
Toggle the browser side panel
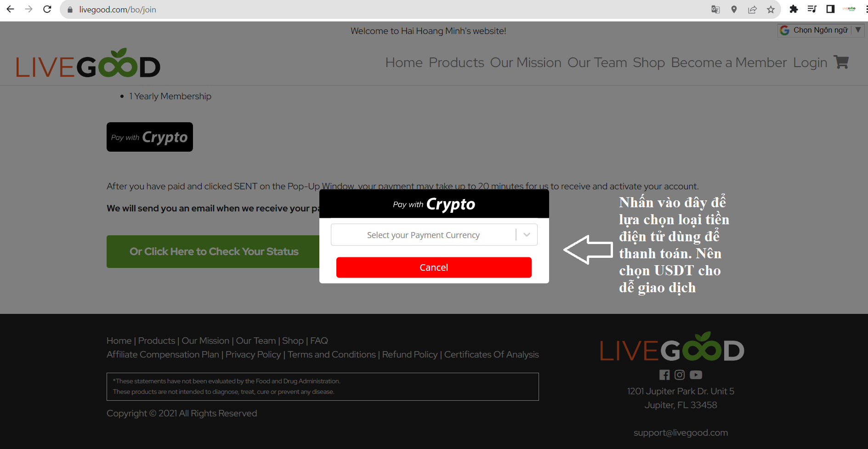click(x=830, y=9)
